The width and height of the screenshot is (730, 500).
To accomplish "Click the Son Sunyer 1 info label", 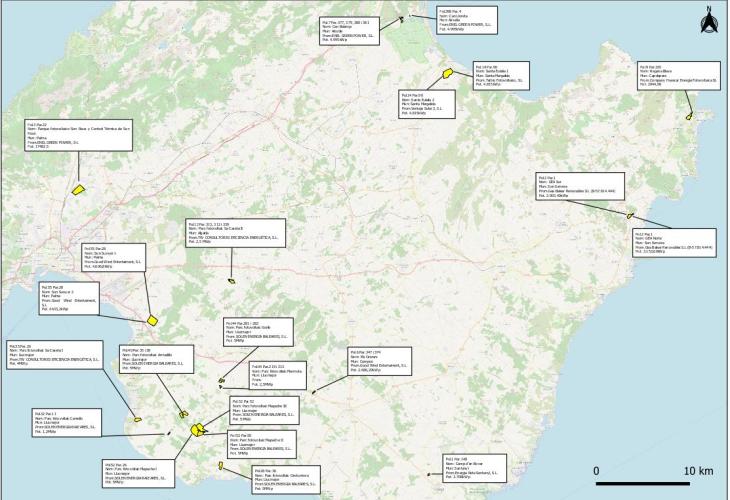I will (x=116, y=258).
